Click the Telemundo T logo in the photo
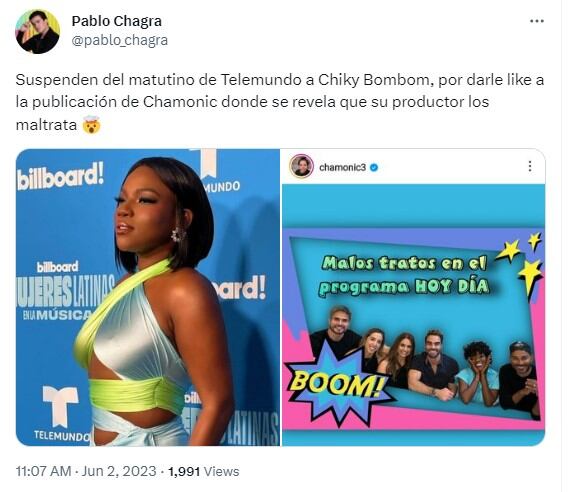The image size is (570, 492). [x=60, y=406]
